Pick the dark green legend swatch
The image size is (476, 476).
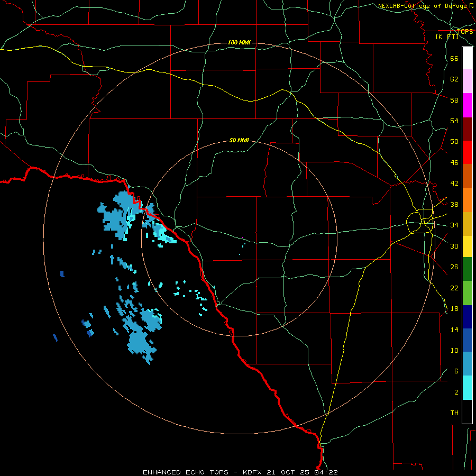(467, 269)
